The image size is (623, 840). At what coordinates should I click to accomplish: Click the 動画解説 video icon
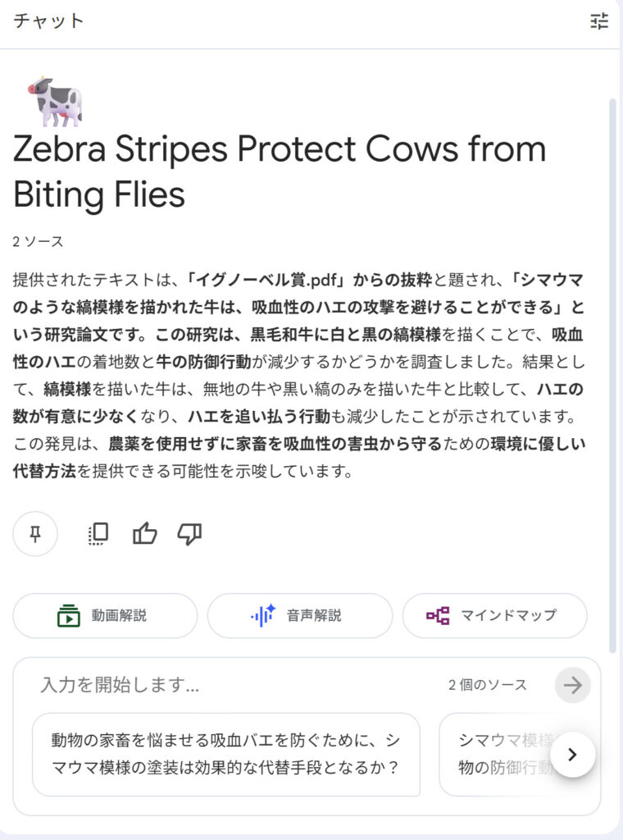pyautogui.click(x=68, y=615)
